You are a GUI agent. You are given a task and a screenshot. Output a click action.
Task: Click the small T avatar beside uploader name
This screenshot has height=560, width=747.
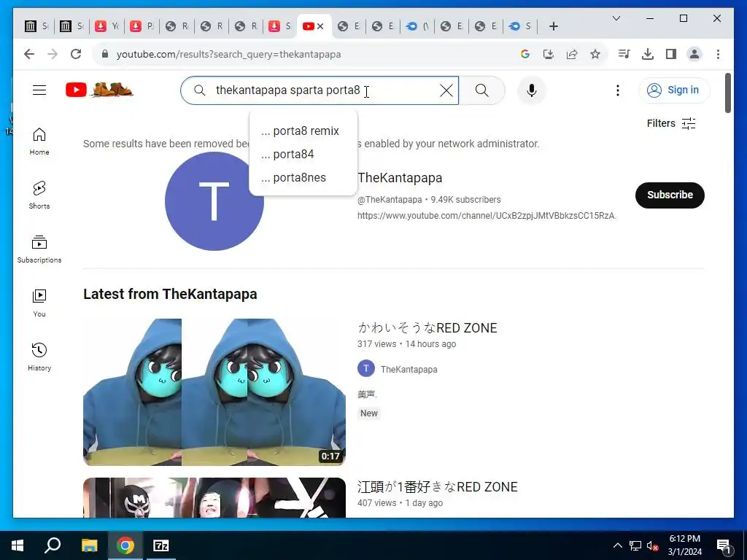pyautogui.click(x=366, y=368)
